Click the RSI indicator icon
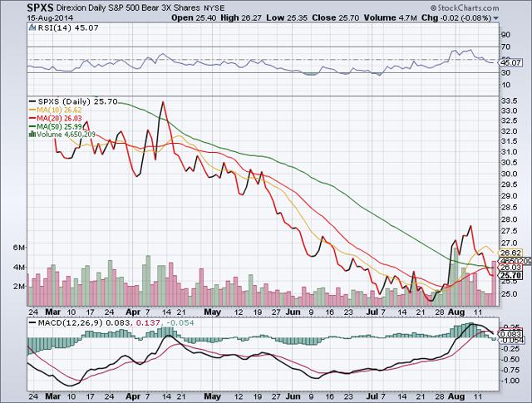Viewport: 532px width, 403px height. 32,27
